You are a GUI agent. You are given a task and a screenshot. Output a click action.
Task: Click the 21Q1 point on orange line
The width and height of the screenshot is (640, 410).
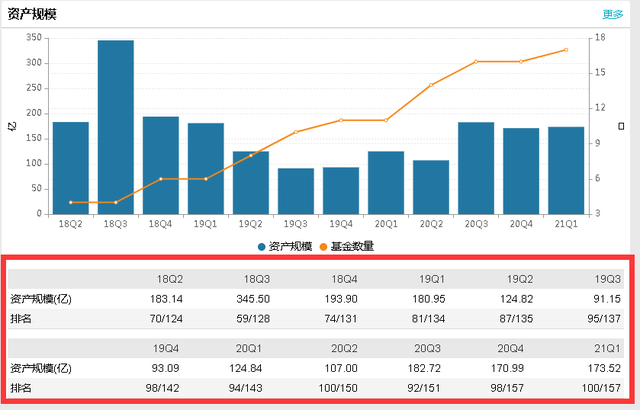pos(566,50)
